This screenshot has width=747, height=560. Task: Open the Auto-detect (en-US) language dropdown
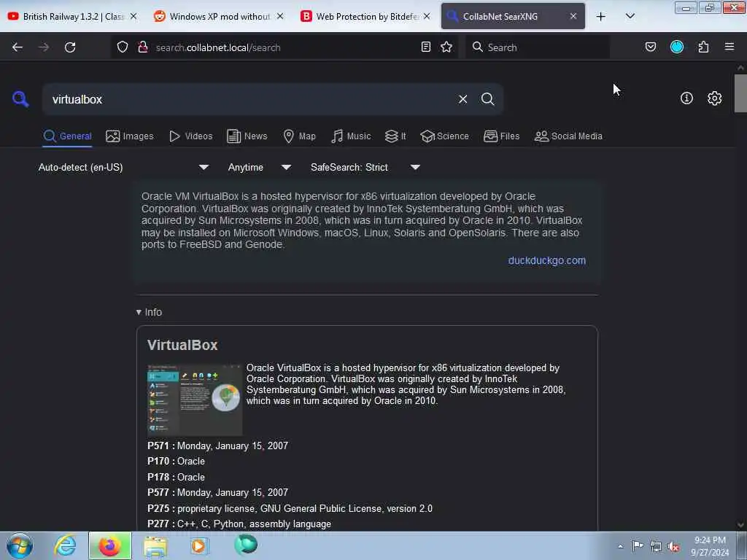tap(123, 167)
